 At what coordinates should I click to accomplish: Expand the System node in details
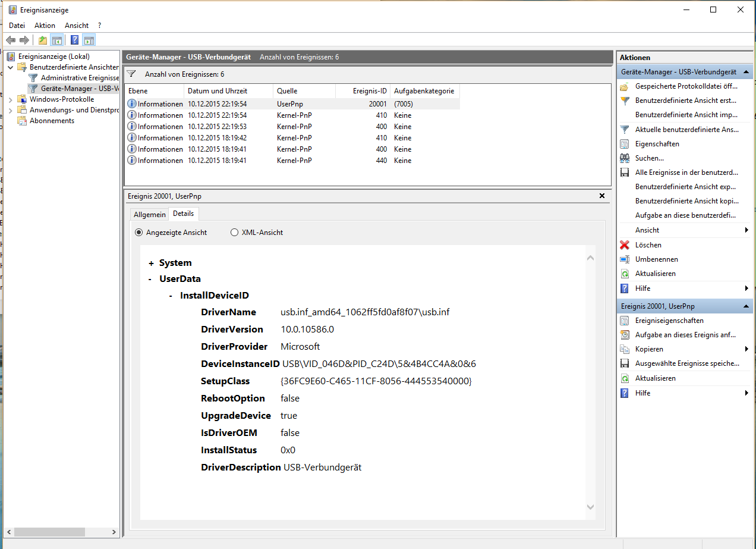152,263
